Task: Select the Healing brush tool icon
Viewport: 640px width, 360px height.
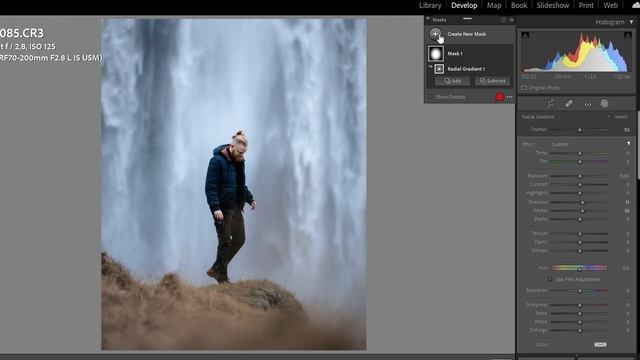Action: [569, 104]
